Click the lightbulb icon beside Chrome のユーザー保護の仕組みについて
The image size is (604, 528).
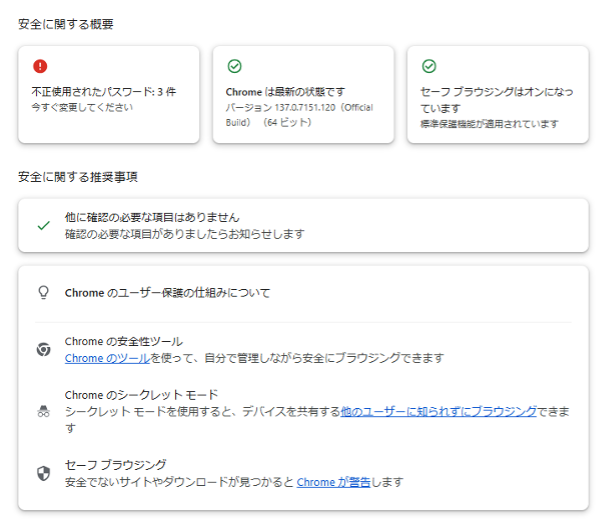point(44,293)
